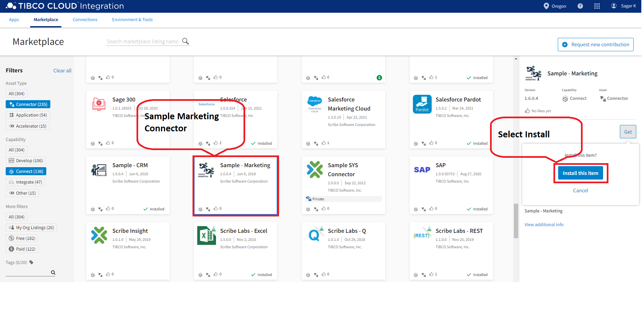Image resolution: width=644 pixels, height=336 pixels.
Task: Click the Sample - Marketing details panel logo
Action: coord(533,73)
